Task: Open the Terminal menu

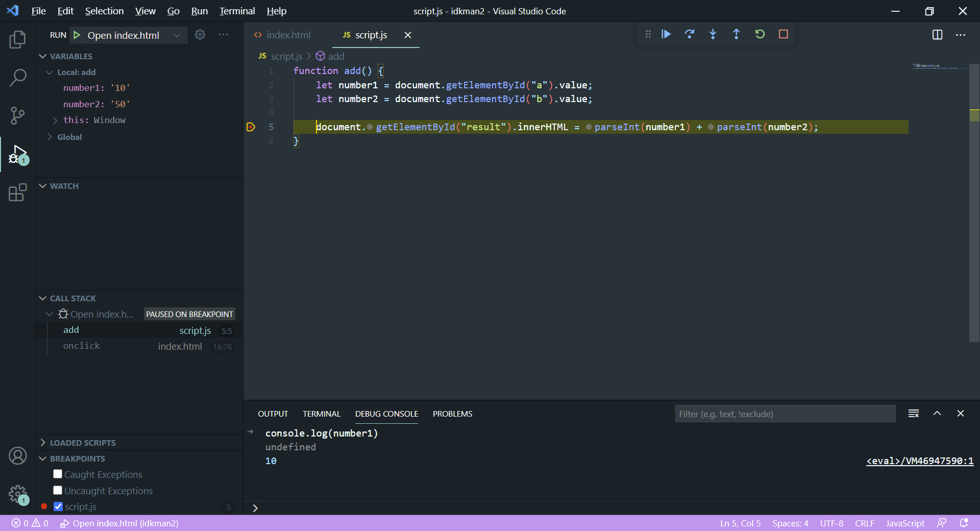Action: coord(237,11)
